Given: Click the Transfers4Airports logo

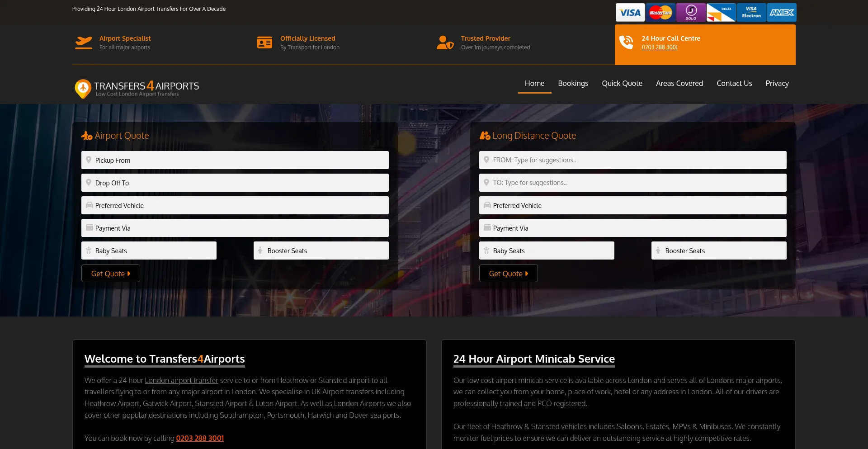Looking at the screenshot, I should tap(137, 89).
